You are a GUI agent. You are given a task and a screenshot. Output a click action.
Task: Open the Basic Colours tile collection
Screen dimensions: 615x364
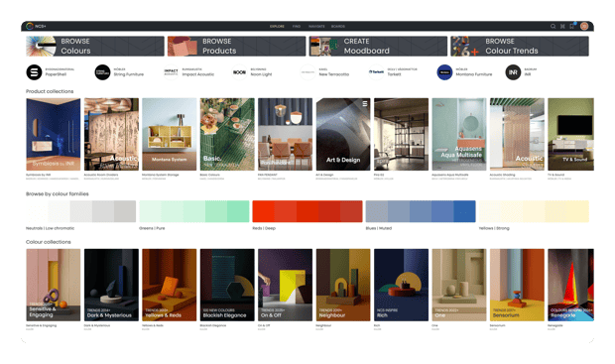(227, 134)
